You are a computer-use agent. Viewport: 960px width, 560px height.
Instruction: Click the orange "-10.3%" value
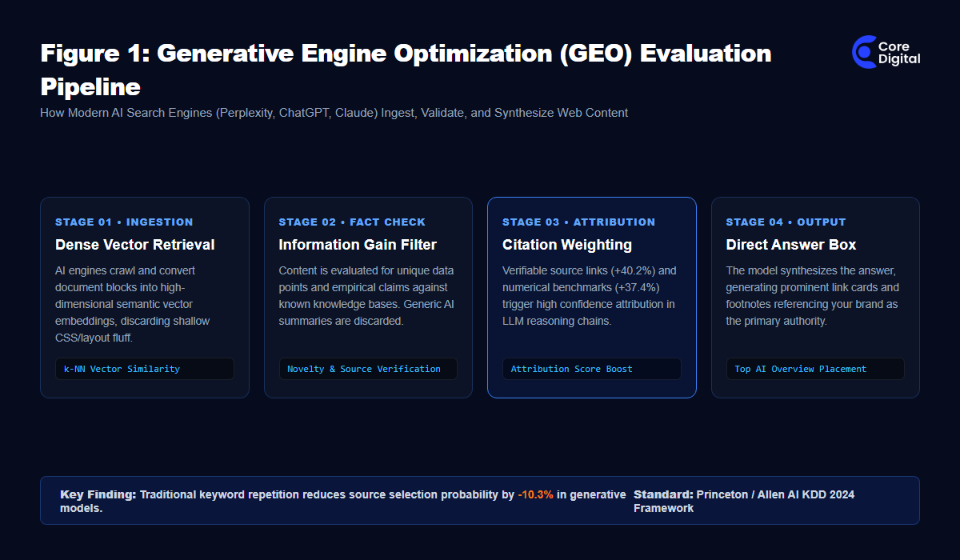[x=535, y=494]
